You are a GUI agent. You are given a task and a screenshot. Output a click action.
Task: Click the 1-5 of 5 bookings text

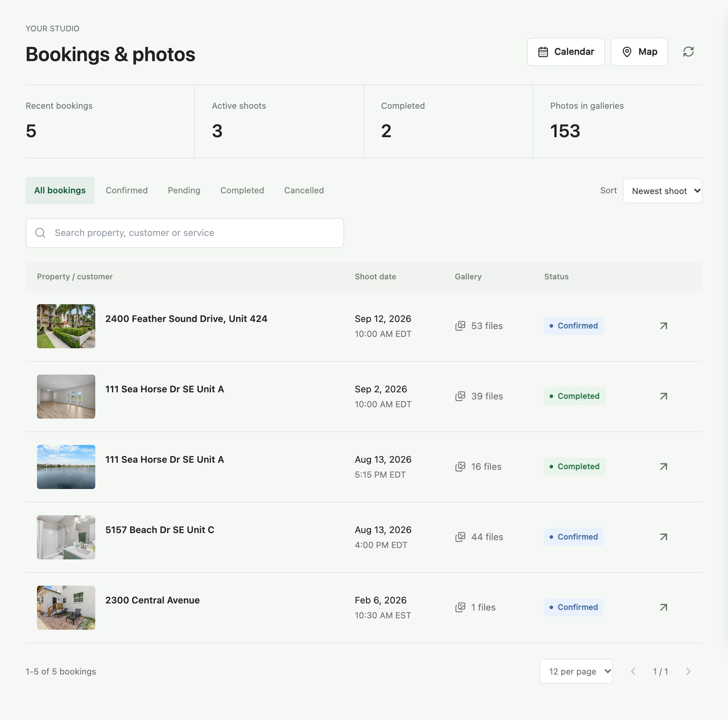click(x=61, y=671)
